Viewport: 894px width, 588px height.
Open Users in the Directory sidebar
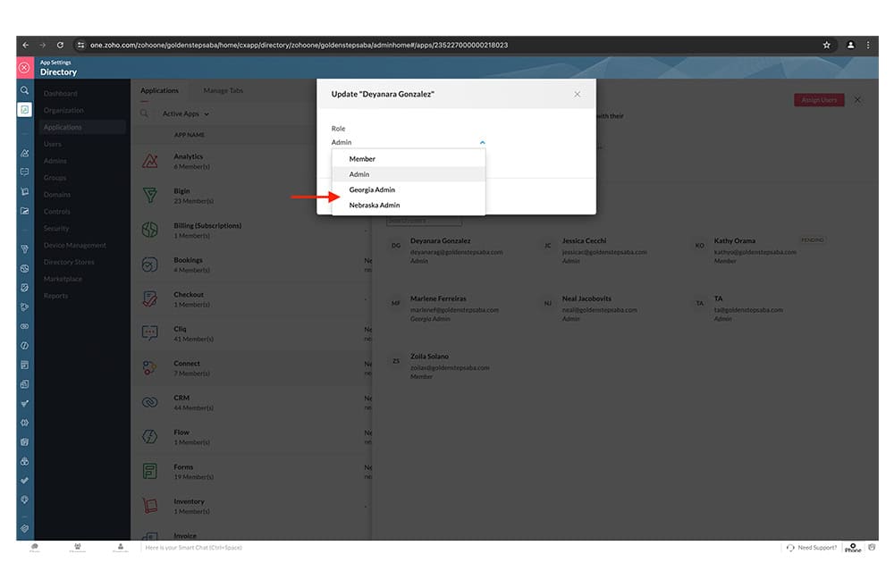pos(53,144)
